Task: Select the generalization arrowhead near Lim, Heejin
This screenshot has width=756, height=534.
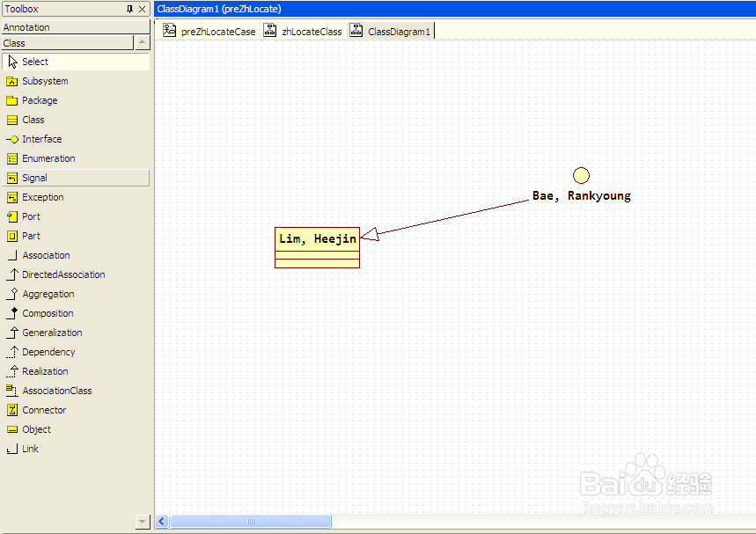Action: coord(370,235)
